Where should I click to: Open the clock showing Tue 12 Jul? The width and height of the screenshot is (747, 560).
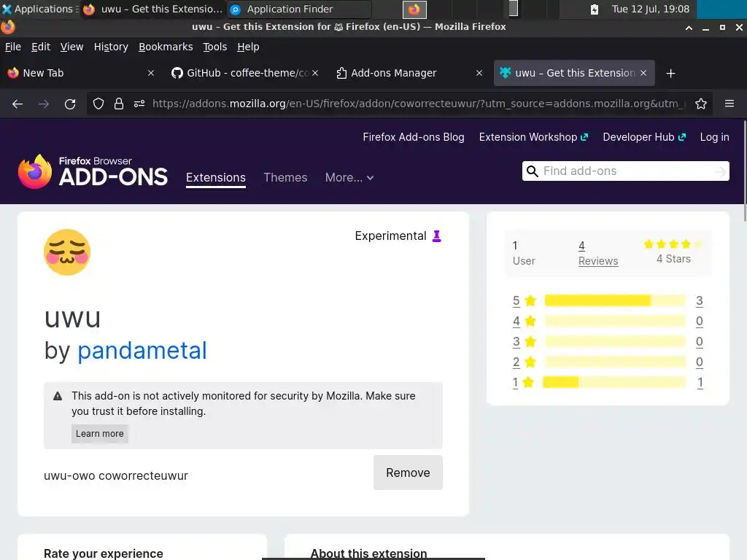[650, 9]
